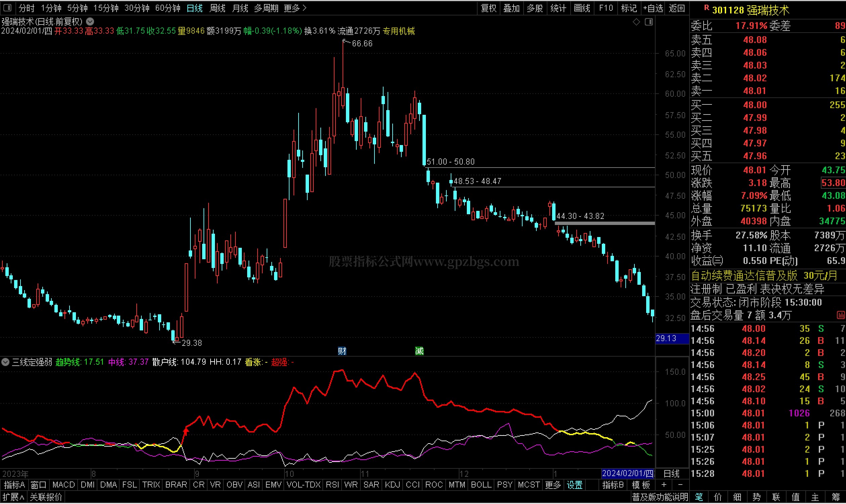Open the red chart icon beside 盘后交易量
This screenshot has height=504, width=846.
(x=840, y=316)
